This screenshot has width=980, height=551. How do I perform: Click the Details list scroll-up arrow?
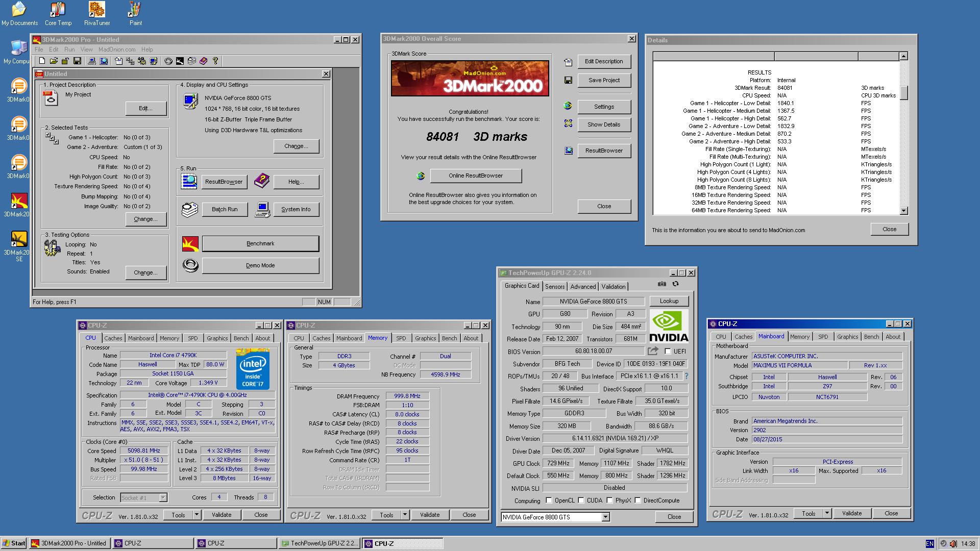(903, 56)
